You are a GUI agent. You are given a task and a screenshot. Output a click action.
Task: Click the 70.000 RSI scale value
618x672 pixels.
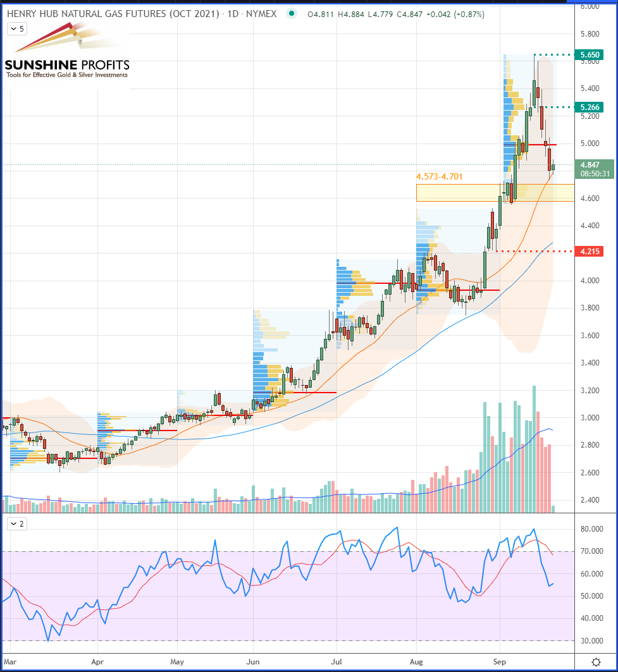tap(591, 551)
